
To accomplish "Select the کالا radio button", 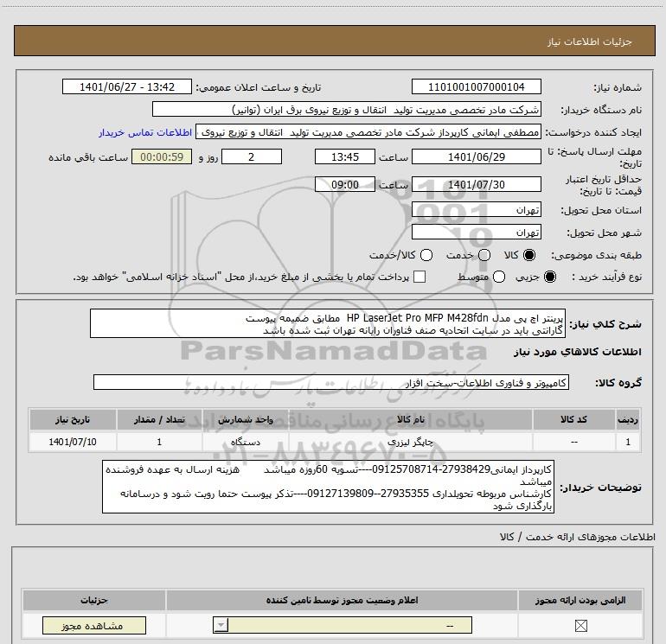I will (529, 255).
